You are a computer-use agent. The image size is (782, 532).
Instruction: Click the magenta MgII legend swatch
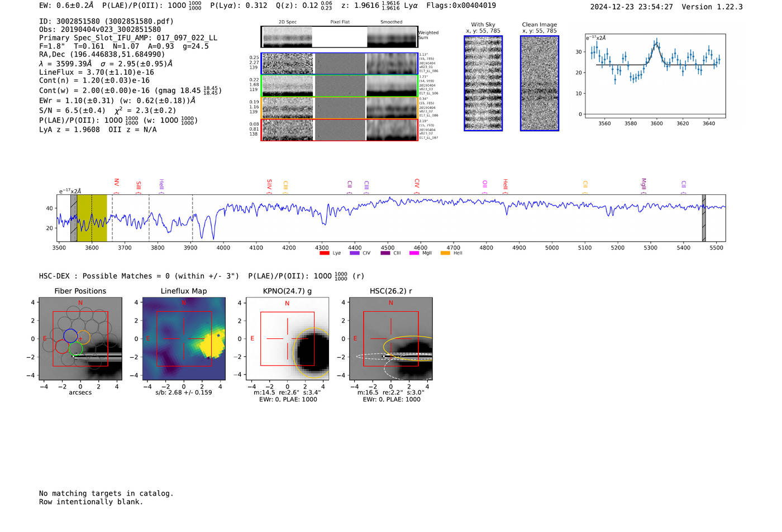point(414,253)
